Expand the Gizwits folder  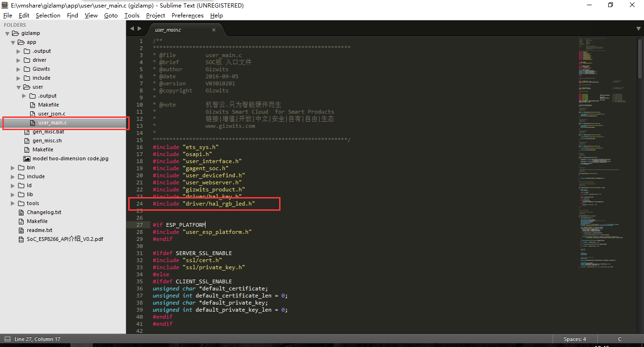point(19,69)
